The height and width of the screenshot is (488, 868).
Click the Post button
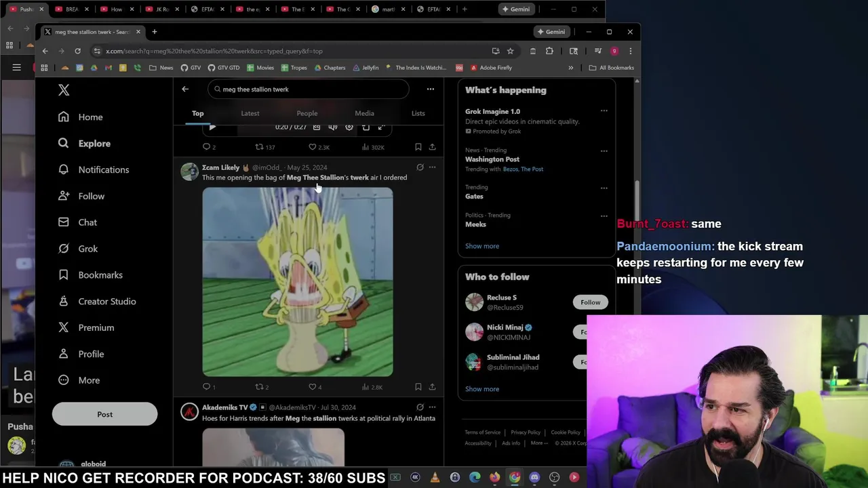104,414
